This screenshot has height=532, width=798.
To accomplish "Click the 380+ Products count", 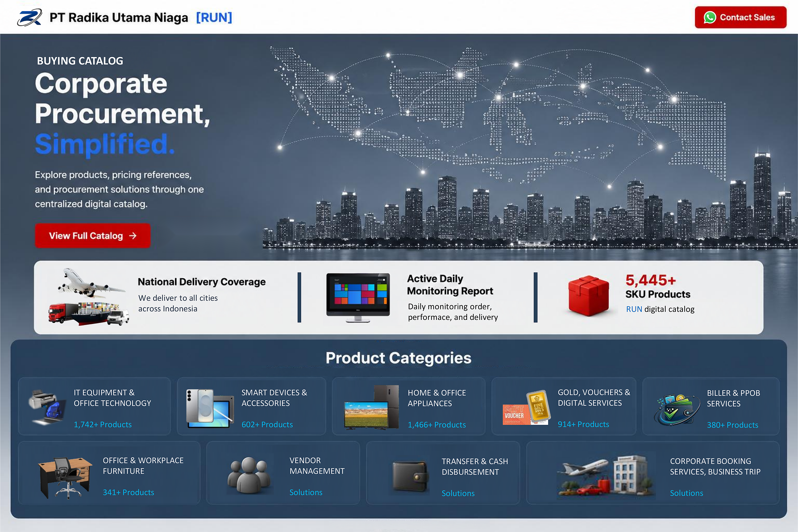I will pos(732,425).
